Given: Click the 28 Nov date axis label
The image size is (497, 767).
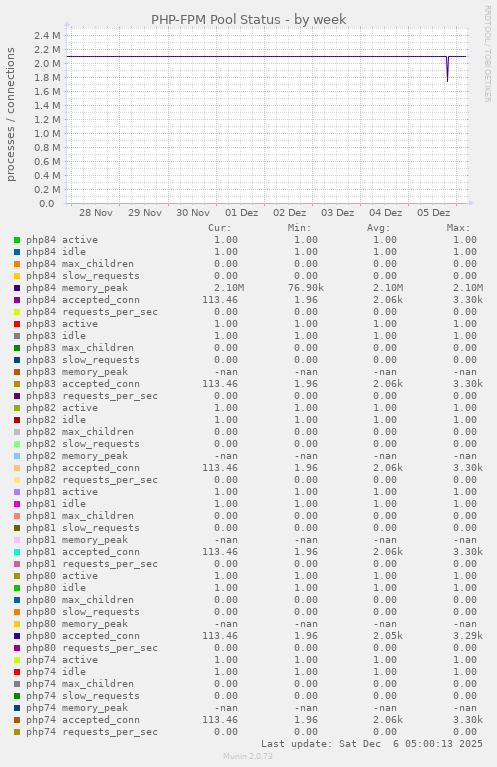Looking at the screenshot, I should tap(96, 213).
